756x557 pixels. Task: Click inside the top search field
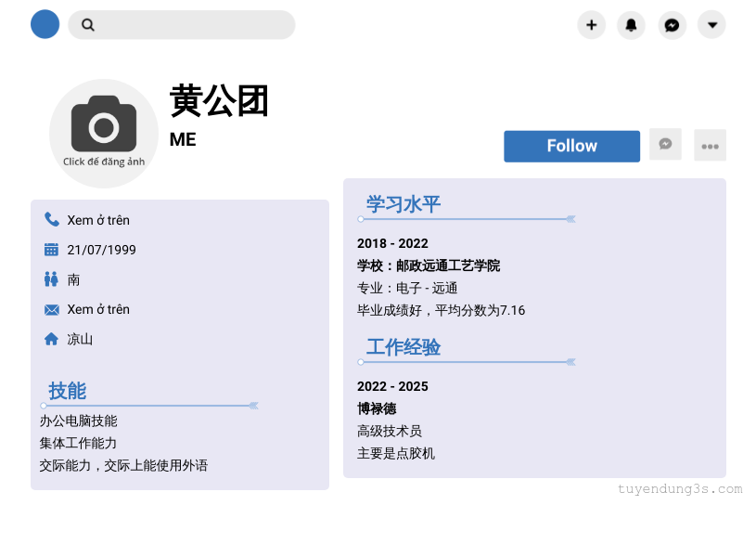(195, 25)
